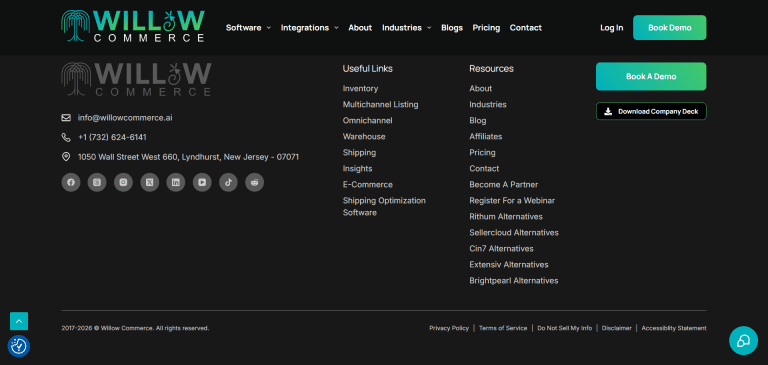This screenshot has width=768, height=365.
Task: Open the Sellercloud Alternatives link
Action: click(514, 233)
